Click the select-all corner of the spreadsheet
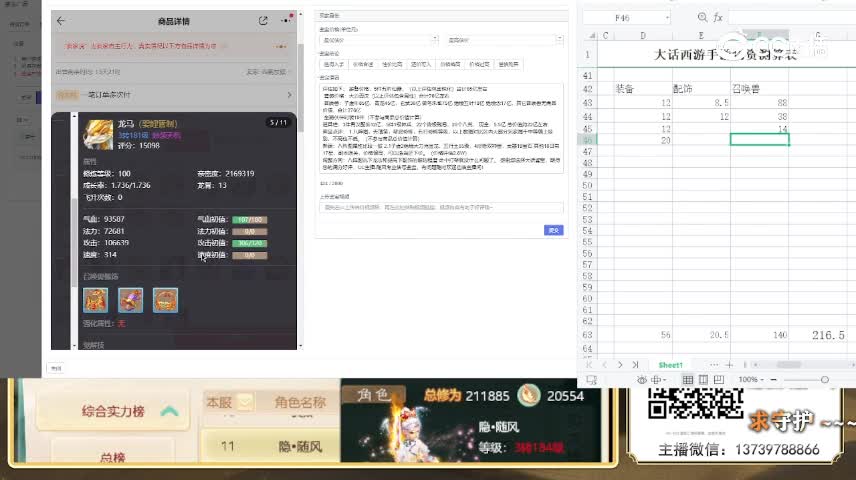This screenshot has height=480, width=856. [592, 35]
